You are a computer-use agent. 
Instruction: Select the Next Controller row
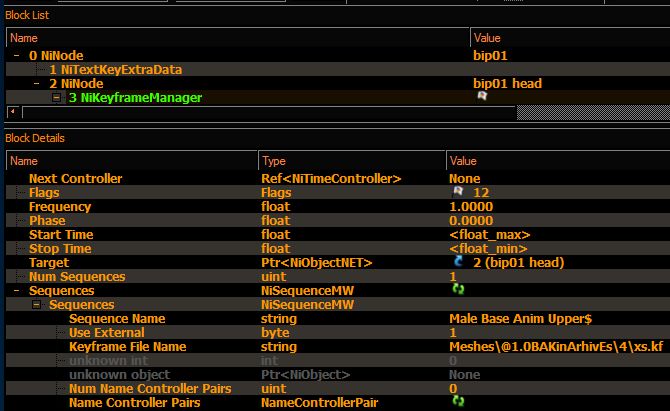click(x=338, y=179)
